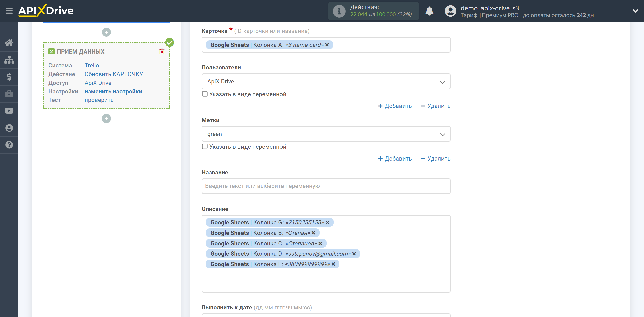Open the actions info icon
Viewport: 644px width, 317px height.
(339, 11)
